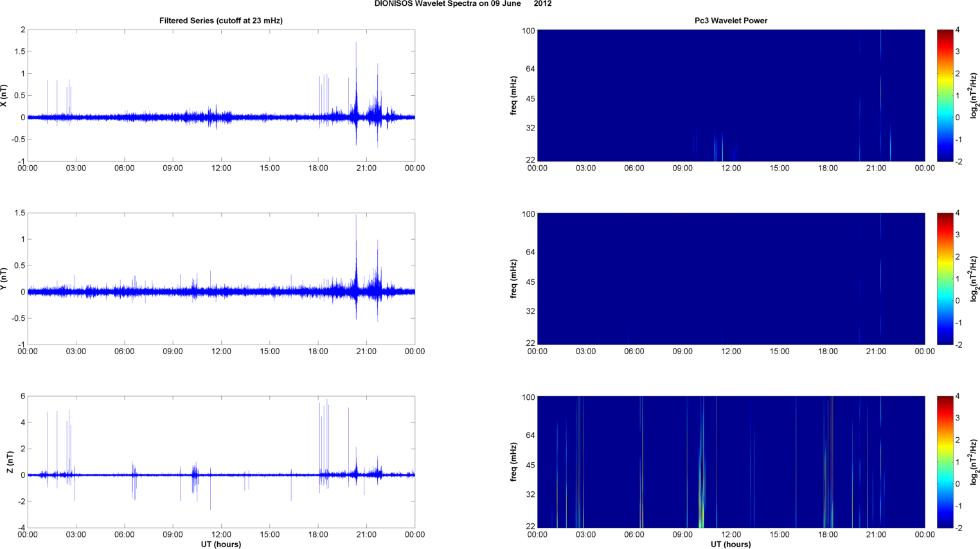The width and height of the screenshot is (980, 549).
Task: Select the "Pc3 Wavelet Power" heading
Action: pyautogui.click(x=731, y=21)
